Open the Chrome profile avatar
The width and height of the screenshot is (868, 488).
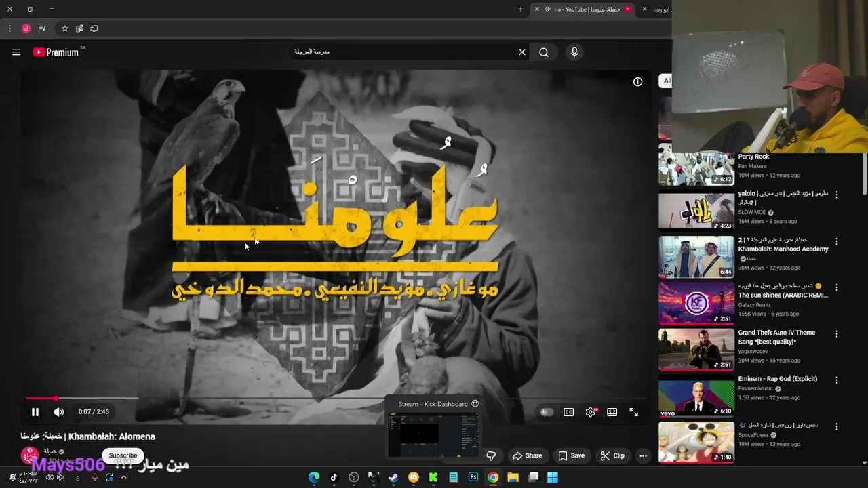26,28
